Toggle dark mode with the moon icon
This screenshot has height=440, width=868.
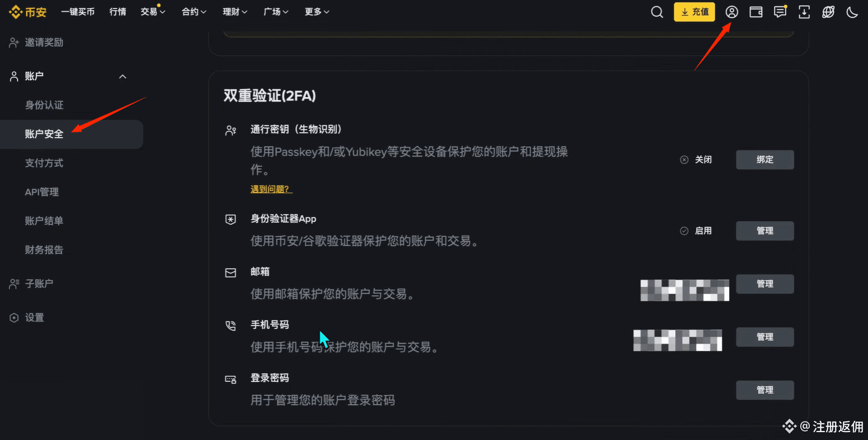852,11
